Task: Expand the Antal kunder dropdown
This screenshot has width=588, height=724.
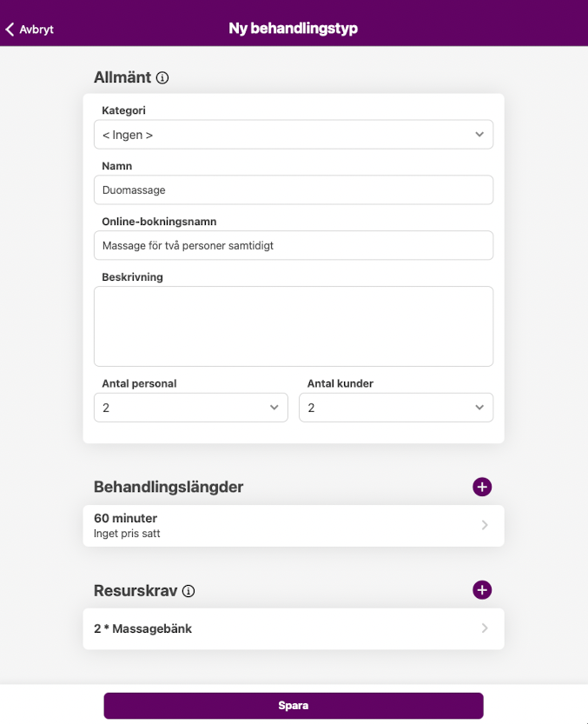Action: coord(396,408)
